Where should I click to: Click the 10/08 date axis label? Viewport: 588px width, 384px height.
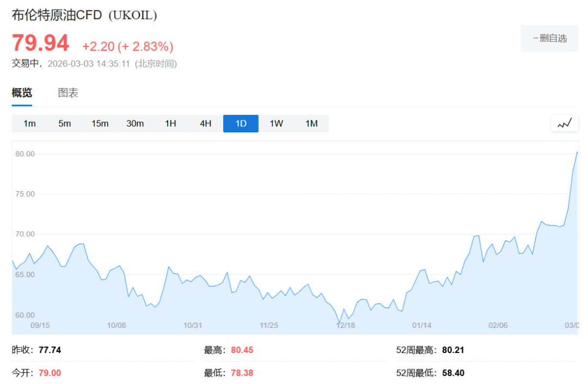pos(117,325)
